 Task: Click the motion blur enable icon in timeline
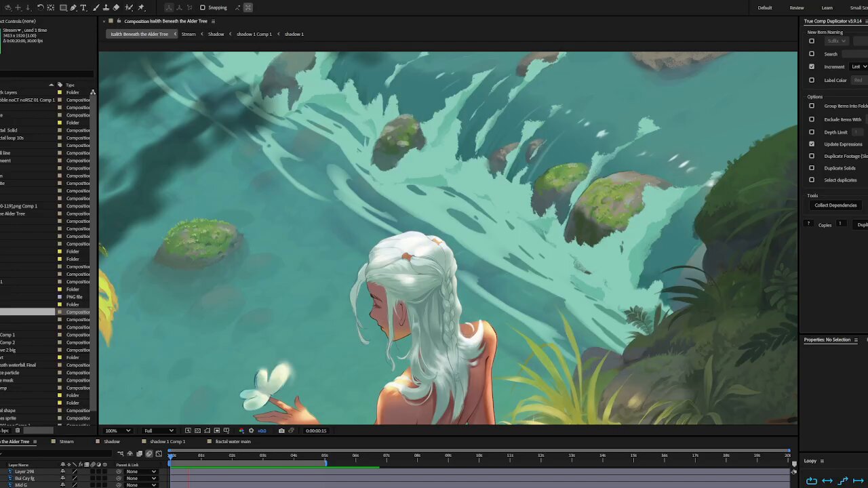coord(149,453)
